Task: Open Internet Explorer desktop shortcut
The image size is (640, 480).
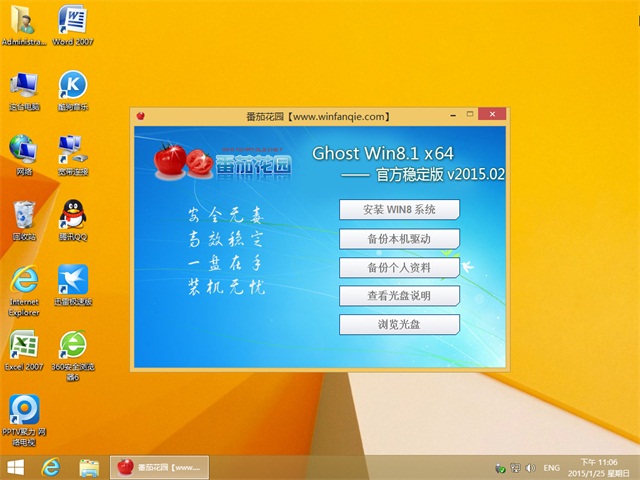Action: pos(23,280)
